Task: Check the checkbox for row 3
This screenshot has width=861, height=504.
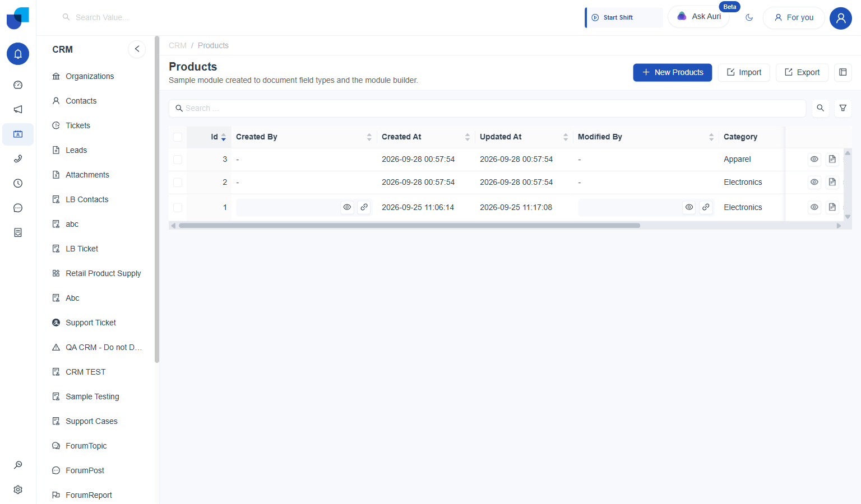Action: point(178,160)
